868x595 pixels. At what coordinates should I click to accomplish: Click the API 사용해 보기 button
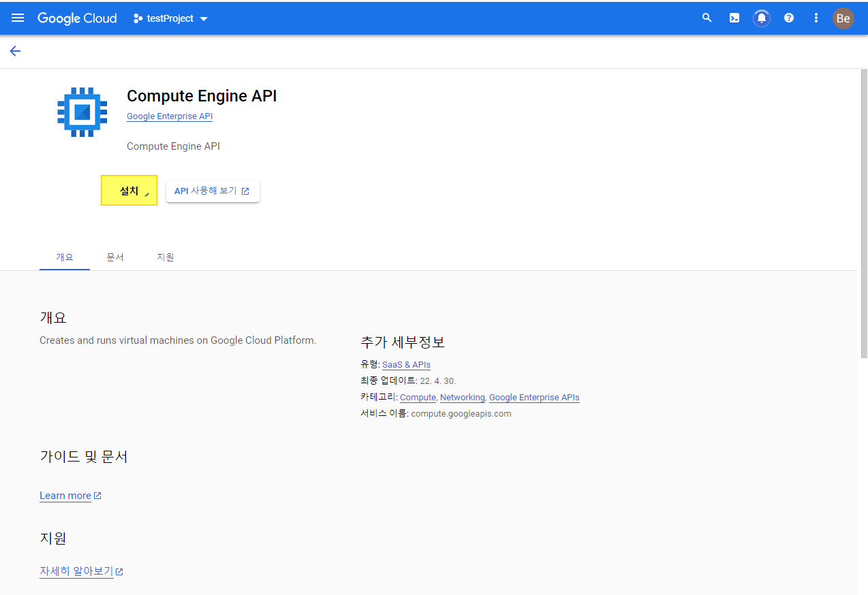pos(213,191)
